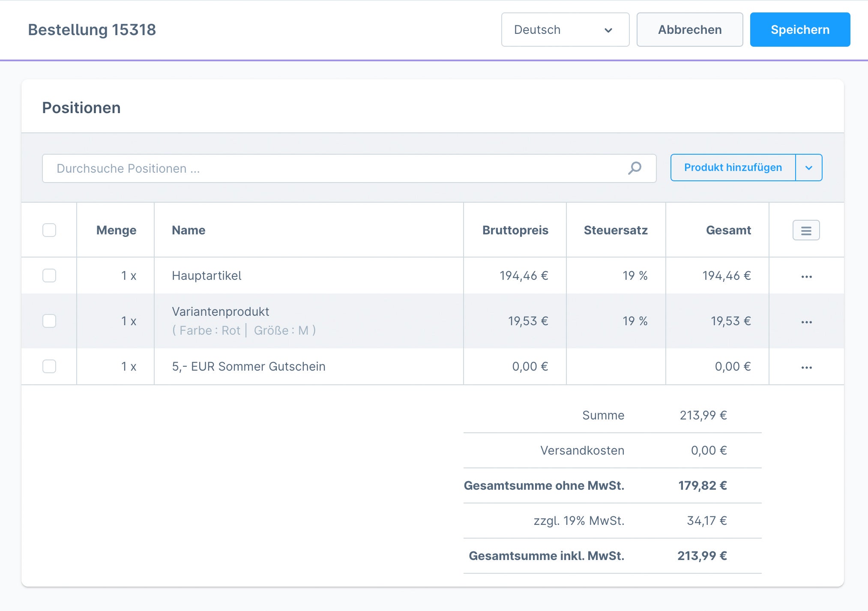Click the Variantenprodukt name text
Viewport: 868px width, 611px height.
[220, 311]
